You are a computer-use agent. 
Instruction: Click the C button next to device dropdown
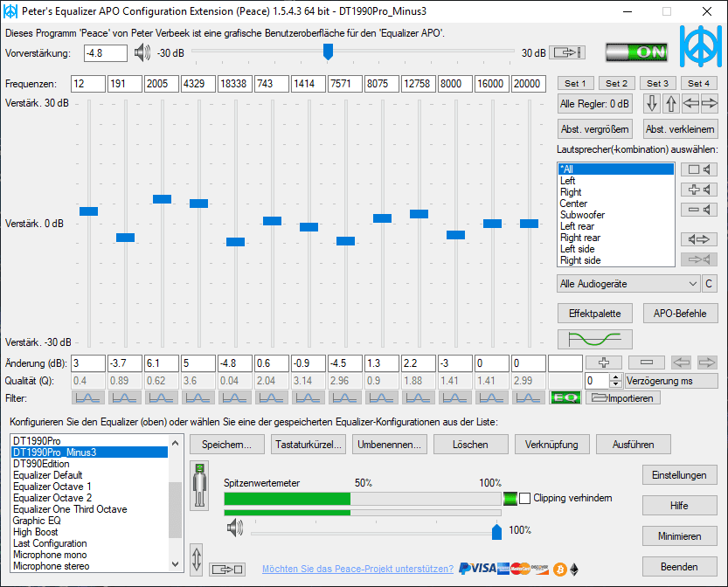pyautogui.click(x=709, y=284)
